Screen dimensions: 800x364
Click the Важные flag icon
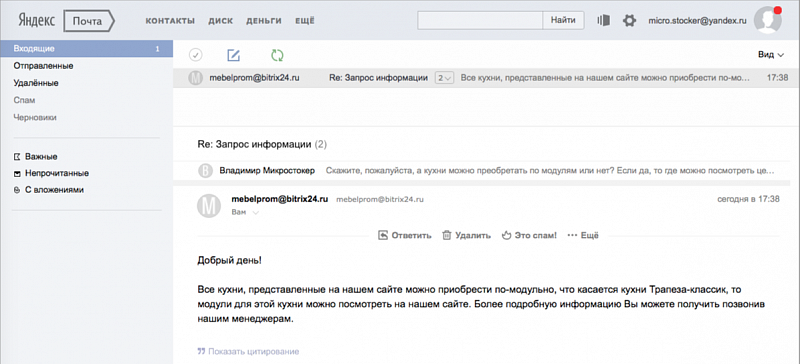(17, 157)
